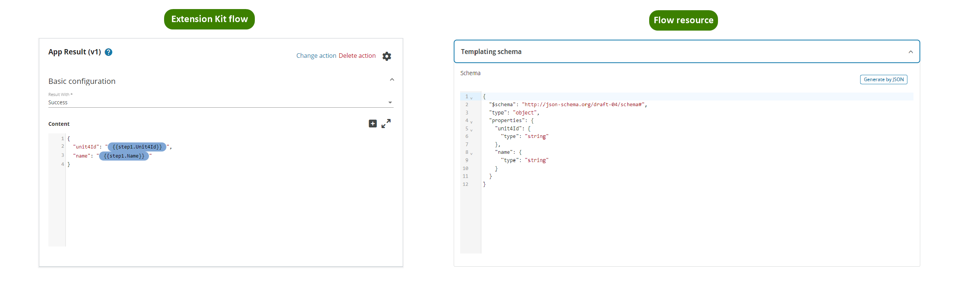The width and height of the screenshot is (980, 306).
Task: Fold the name block at line 8
Action: pyautogui.click(x=471, y=154)
